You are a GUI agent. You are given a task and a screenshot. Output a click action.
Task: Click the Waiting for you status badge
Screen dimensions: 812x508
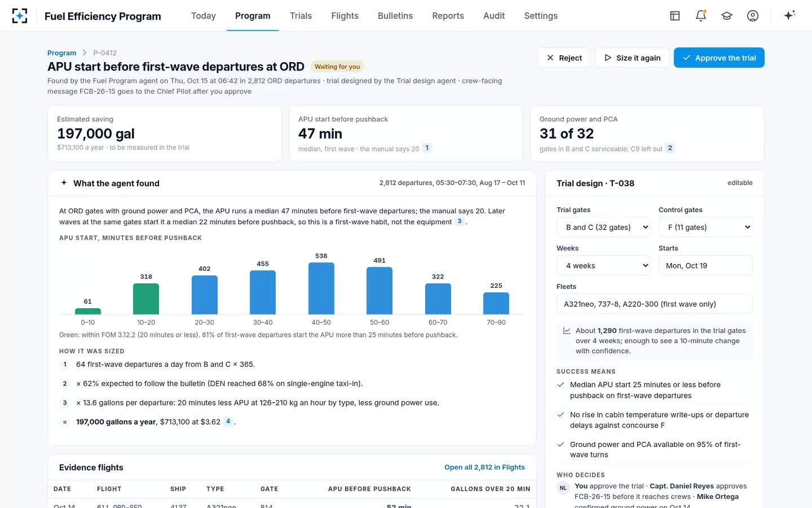[x=337, y=67]
